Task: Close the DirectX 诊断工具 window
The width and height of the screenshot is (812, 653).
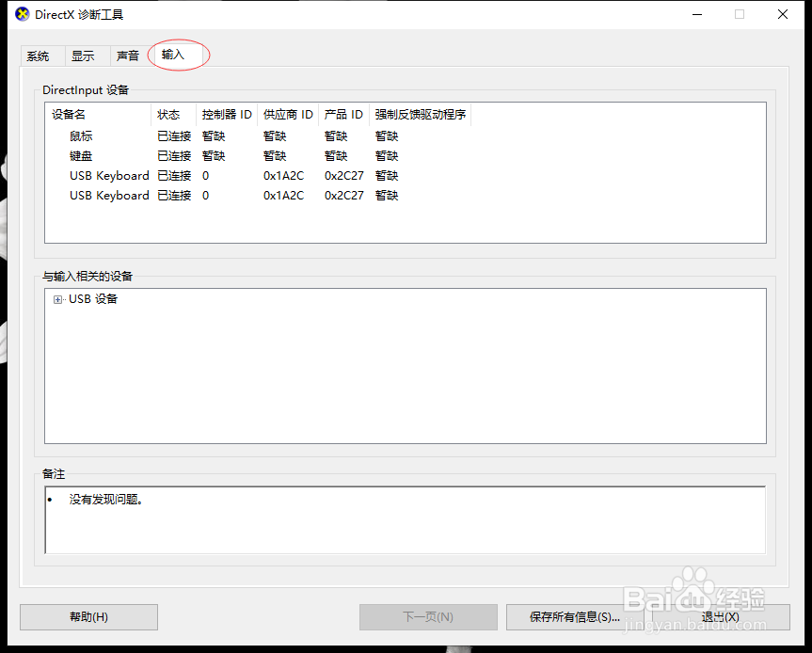Action: point(783,14)
